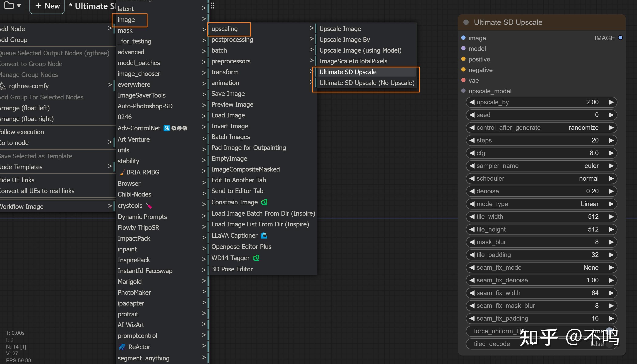Viewport: 637px width, 364px height.
Task: Expand the Workflow Image submenu
Action: (x=57, y=206)
